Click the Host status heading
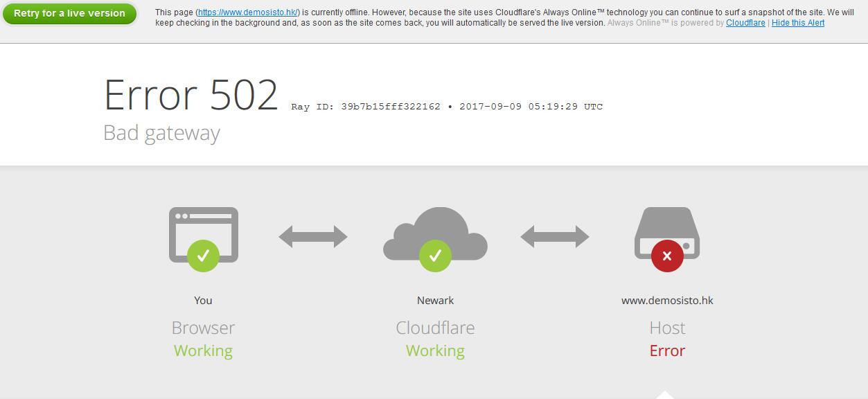Image resolution: width=868 pixels, height=399 pixels. click(x=667, y=328)
